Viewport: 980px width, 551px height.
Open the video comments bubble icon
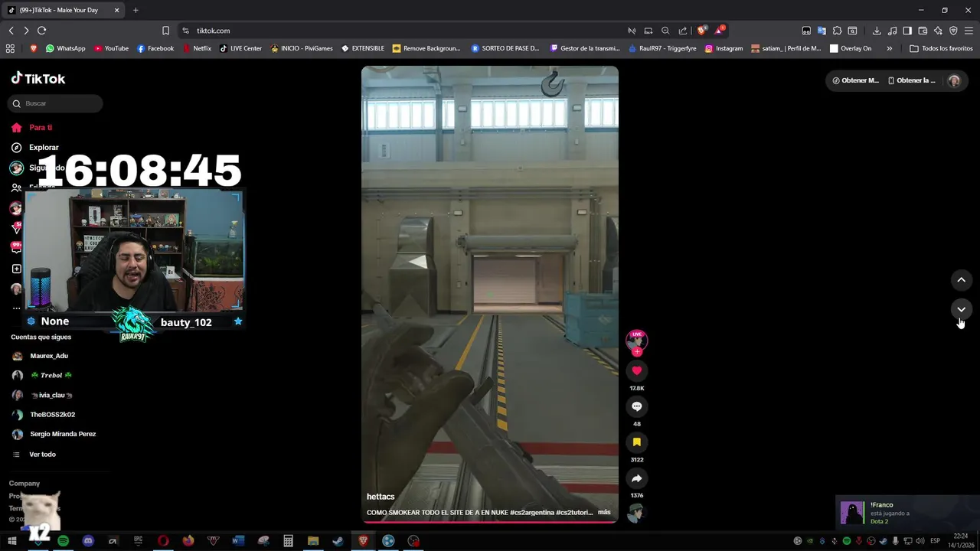click(x=636, y=406)
